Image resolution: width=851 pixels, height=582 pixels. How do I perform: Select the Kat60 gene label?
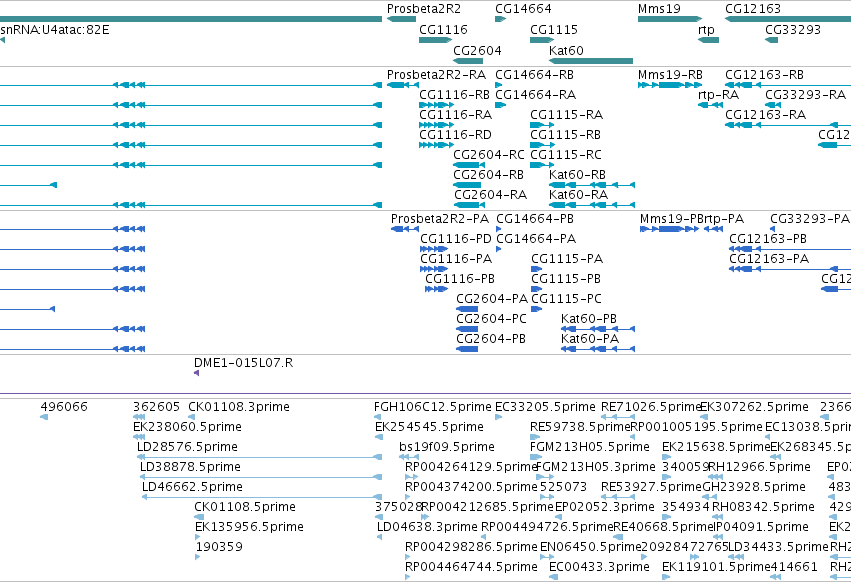click(x=566, y=50)
